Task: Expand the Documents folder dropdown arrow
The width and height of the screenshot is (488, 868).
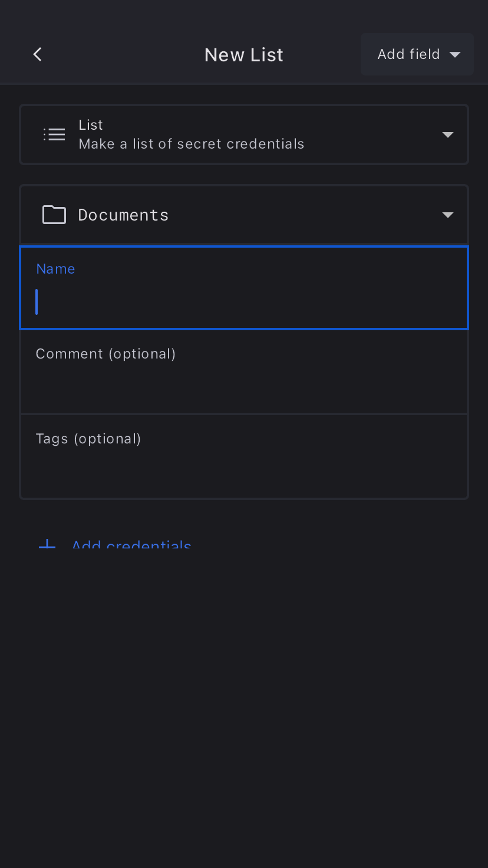Action: 448,215
